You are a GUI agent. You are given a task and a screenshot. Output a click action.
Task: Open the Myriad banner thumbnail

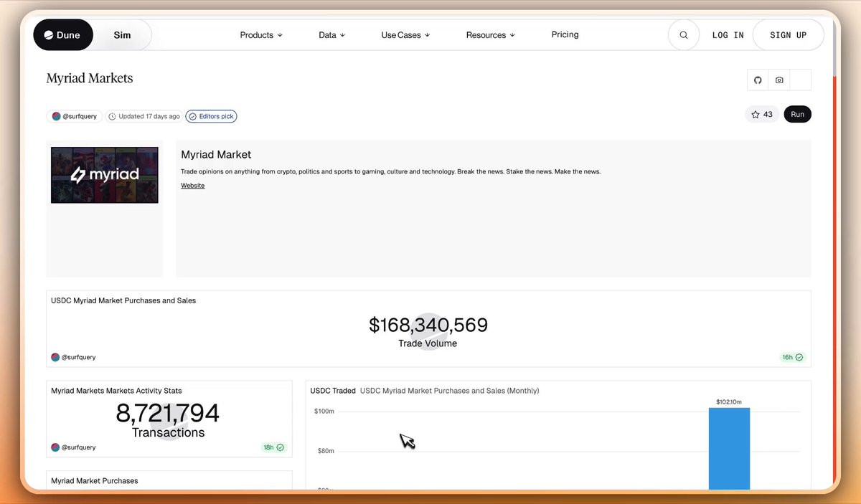tap(105, 175)
